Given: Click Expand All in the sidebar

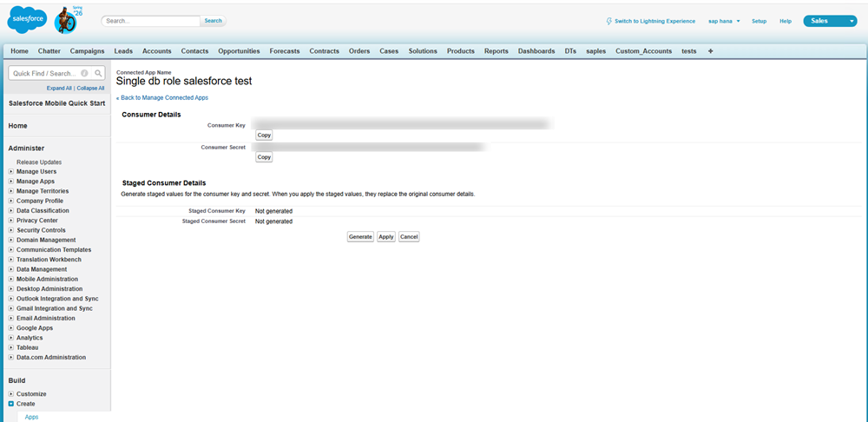Looking at the screenshot, I should click(59, 88).
